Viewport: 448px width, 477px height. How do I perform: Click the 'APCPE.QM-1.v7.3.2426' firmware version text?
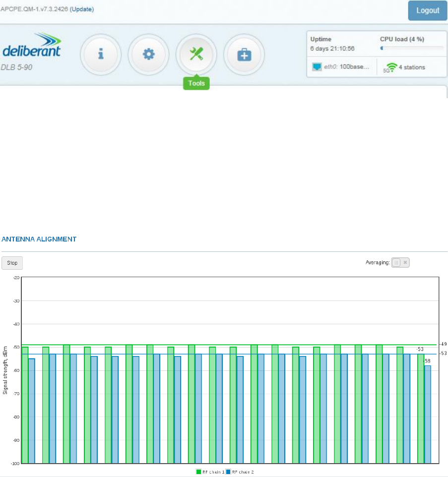point(34,9)
